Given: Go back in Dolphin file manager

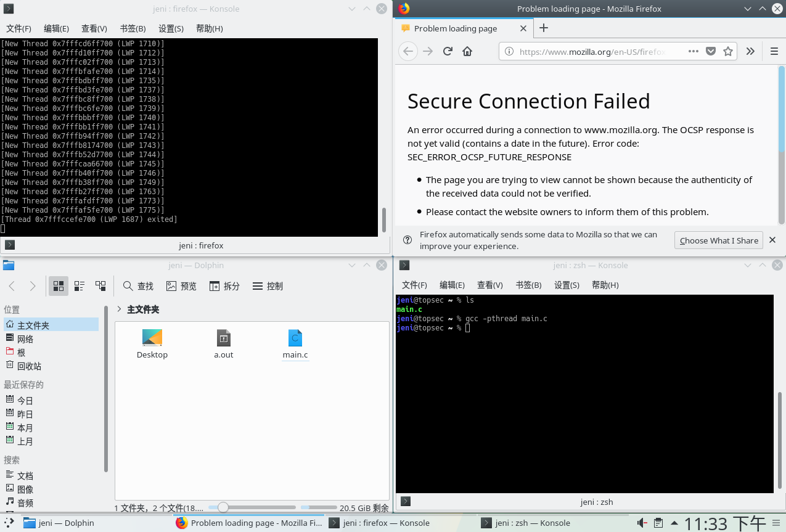Looking at the screenshot, I should click(x=12, y=286).
